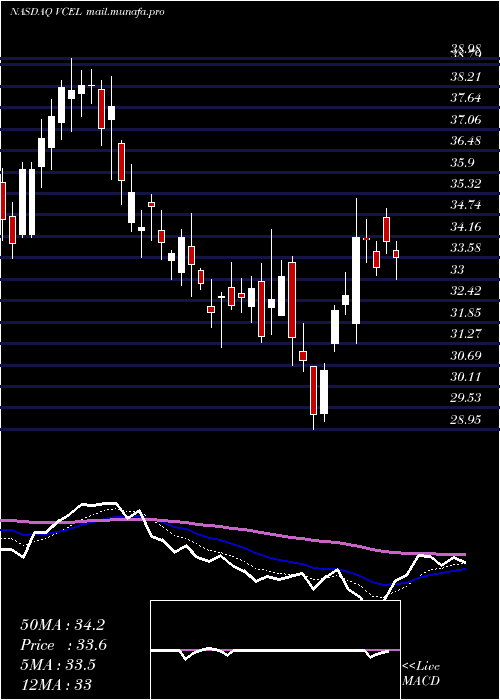Screen dimensions: 500x700
Task: Click the <<Live MACD label
Action: [x=421, y=673]
